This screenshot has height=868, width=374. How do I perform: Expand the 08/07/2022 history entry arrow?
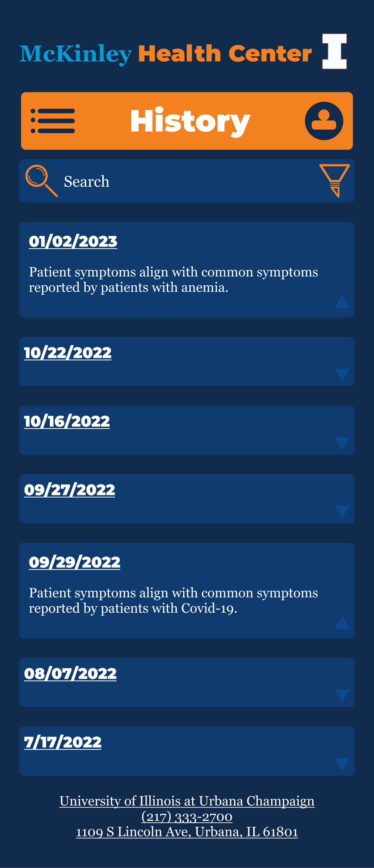click(342, 695)
